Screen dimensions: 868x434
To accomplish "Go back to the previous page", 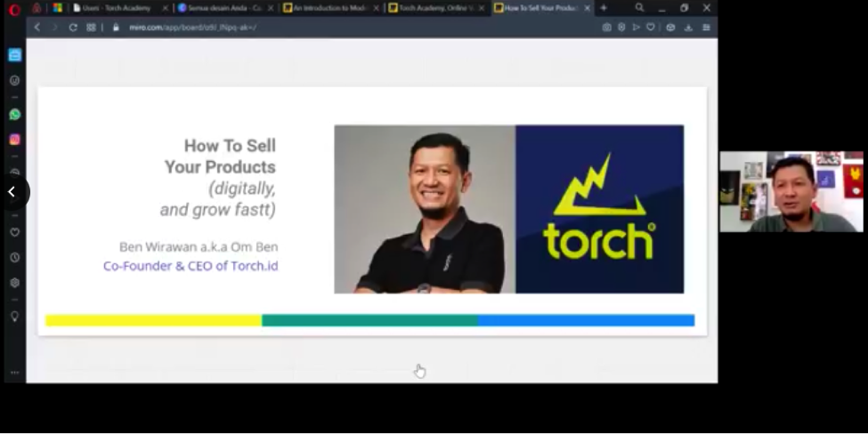I will tap(37, 27).
